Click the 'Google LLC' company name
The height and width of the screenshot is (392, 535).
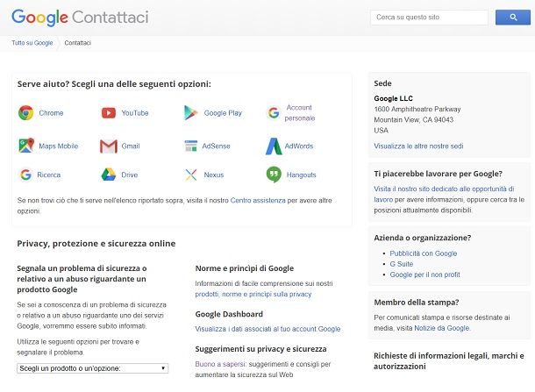click(x=394, y=98)
